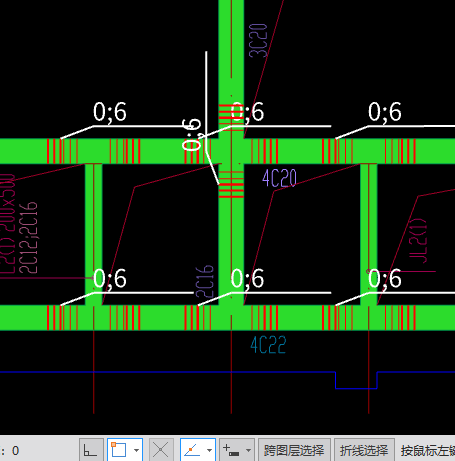Viewport: 455px width, 461px height.
Task: Select the 4C22 rebar annotation
Action: [x=268, y=345]
